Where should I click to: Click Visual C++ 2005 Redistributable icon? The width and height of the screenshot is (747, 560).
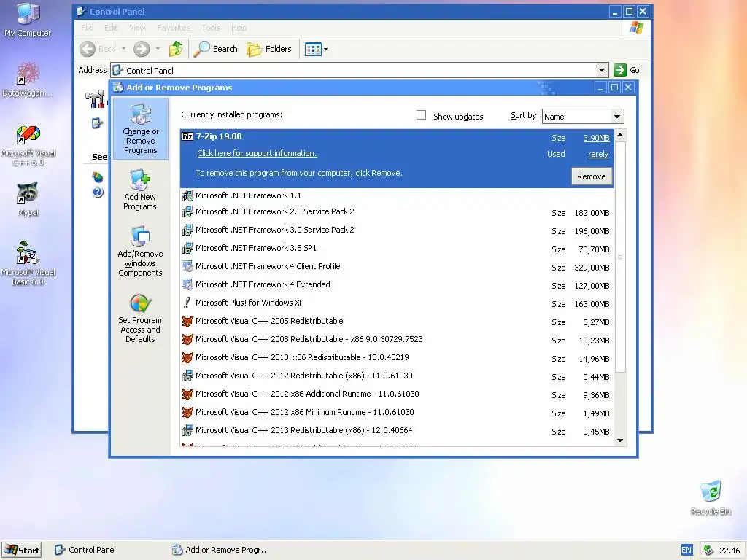click(187, 321)
